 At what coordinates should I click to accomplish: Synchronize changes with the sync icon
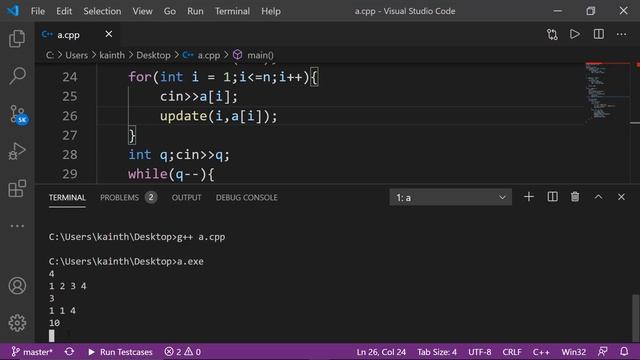(69, 352)
